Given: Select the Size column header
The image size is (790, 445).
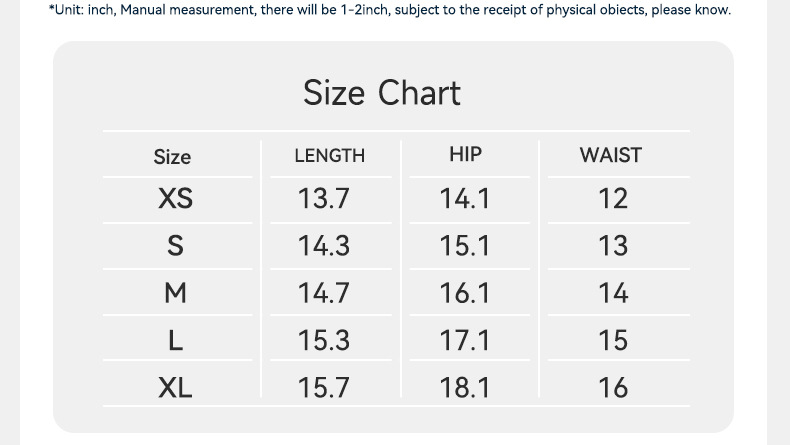Looking at the screenshot, I should [x=172, y=156].
